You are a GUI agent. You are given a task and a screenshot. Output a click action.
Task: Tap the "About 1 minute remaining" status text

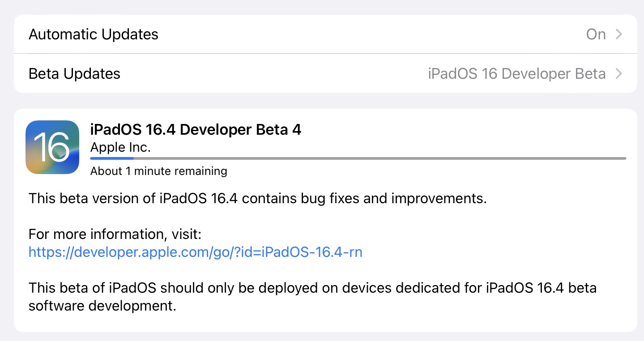click(x=158, y=171)
